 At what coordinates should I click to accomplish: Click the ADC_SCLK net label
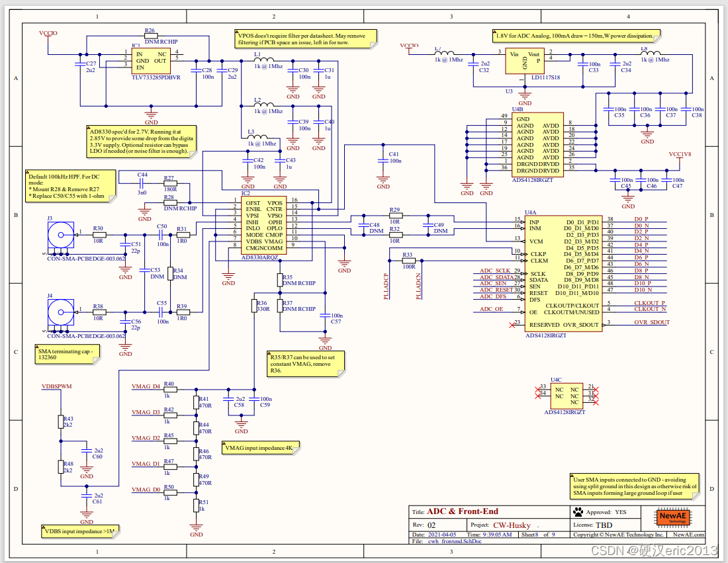(x=495, y=271)
